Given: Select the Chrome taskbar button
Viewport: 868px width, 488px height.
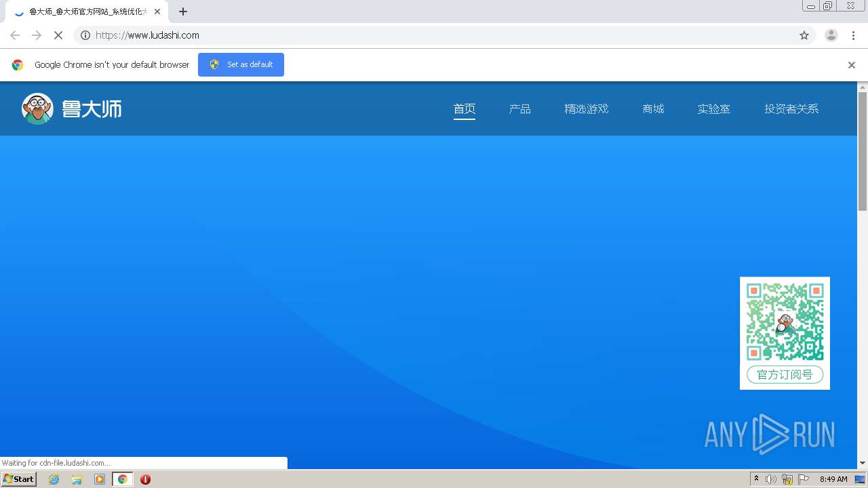Looking at the screenshot, I should coord(123,479).
